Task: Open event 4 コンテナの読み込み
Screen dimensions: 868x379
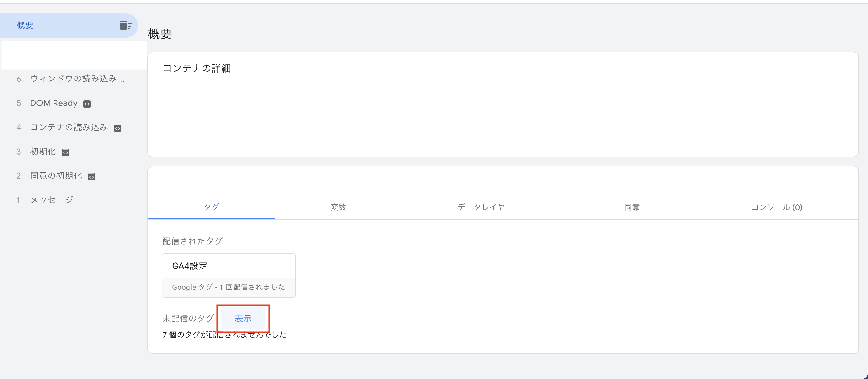Action: pyautogui.click(x=69, y=127)
